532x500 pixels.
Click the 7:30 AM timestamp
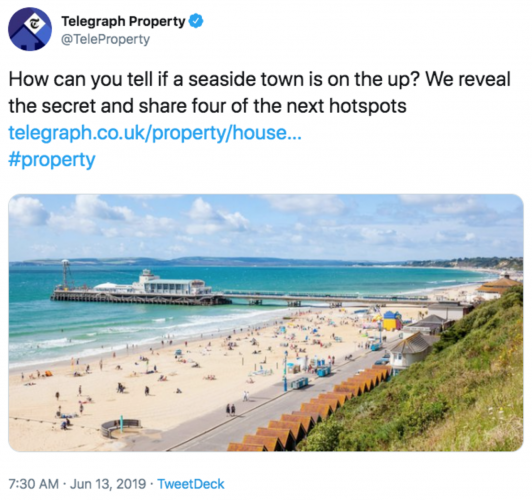[34, 484]
